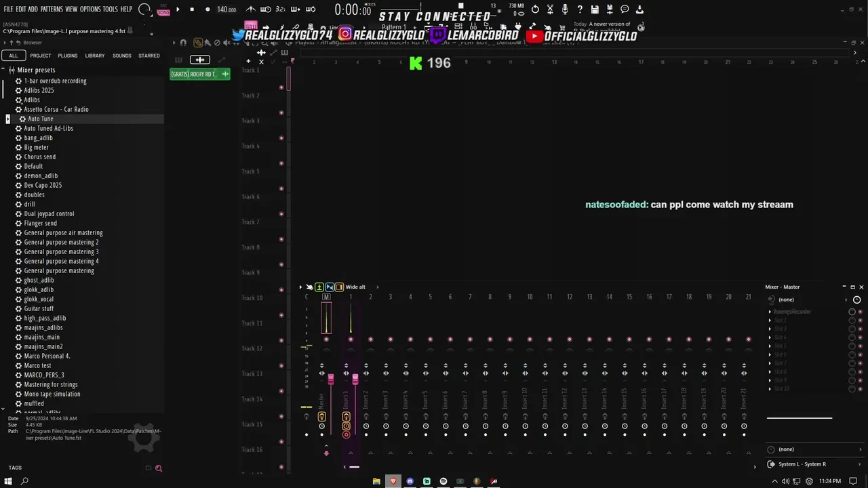Open mixer options arrow left of dove
The width and height of the screenshot is (868, 488).
(300, 287)
